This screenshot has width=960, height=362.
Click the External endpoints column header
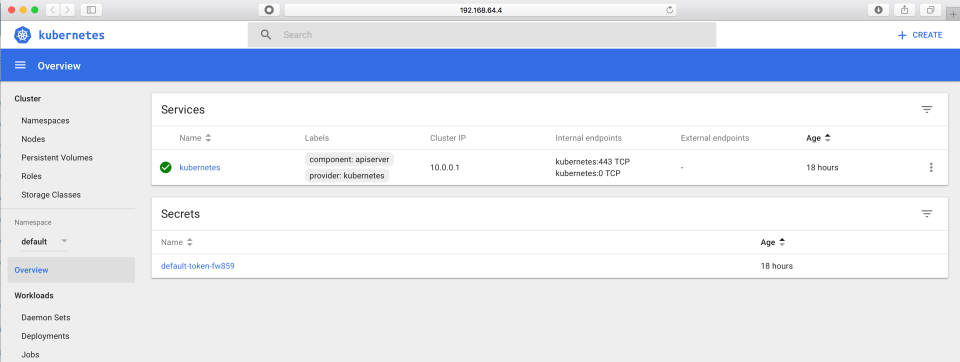(714, 138)
